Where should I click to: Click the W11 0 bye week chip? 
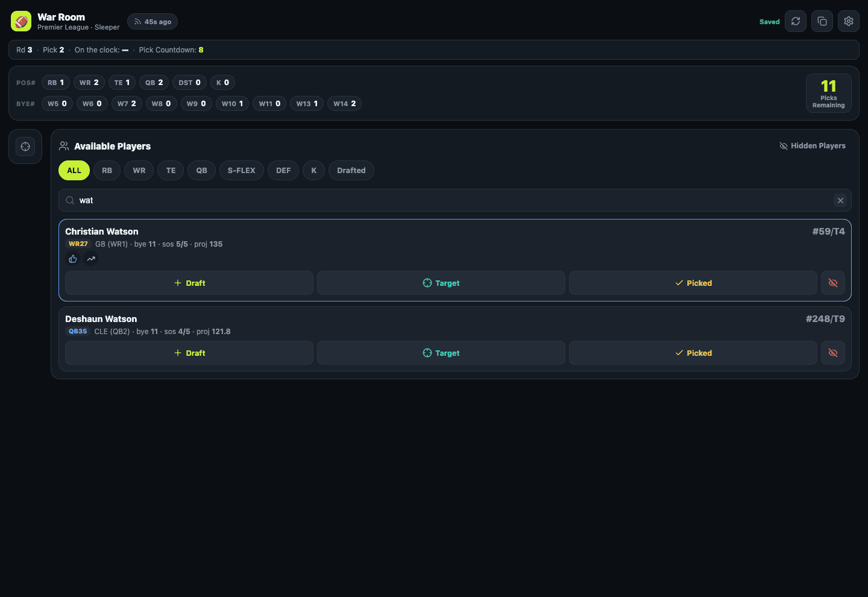pos(269,104)
